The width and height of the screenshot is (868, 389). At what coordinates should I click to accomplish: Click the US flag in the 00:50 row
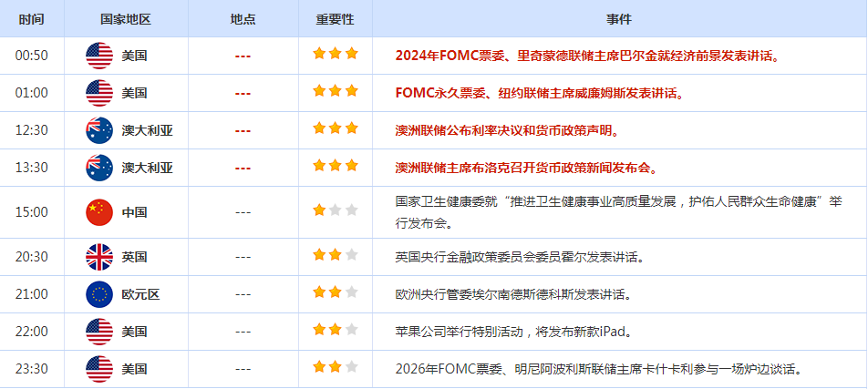click(x=99, y=56)
